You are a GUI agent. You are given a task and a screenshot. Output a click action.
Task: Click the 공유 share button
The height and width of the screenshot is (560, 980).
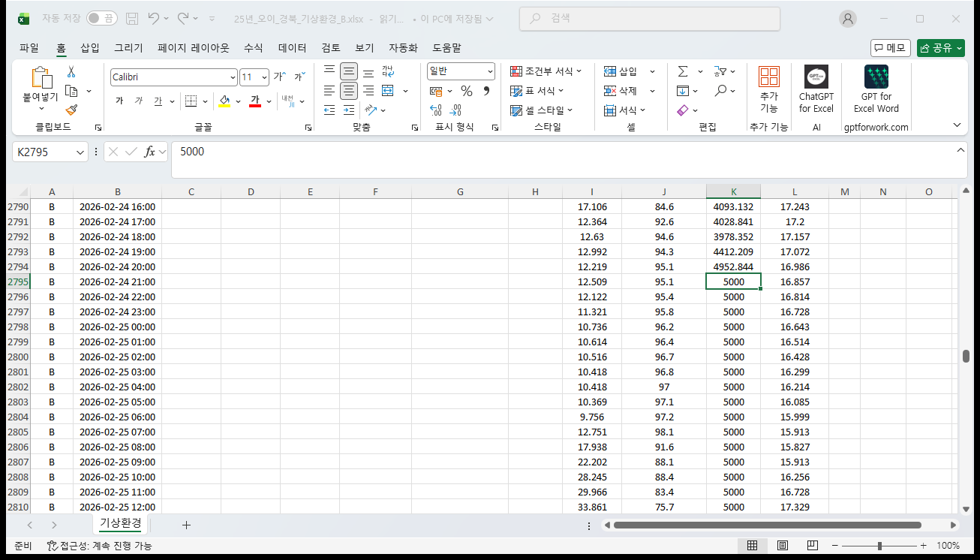pos(940,48)
